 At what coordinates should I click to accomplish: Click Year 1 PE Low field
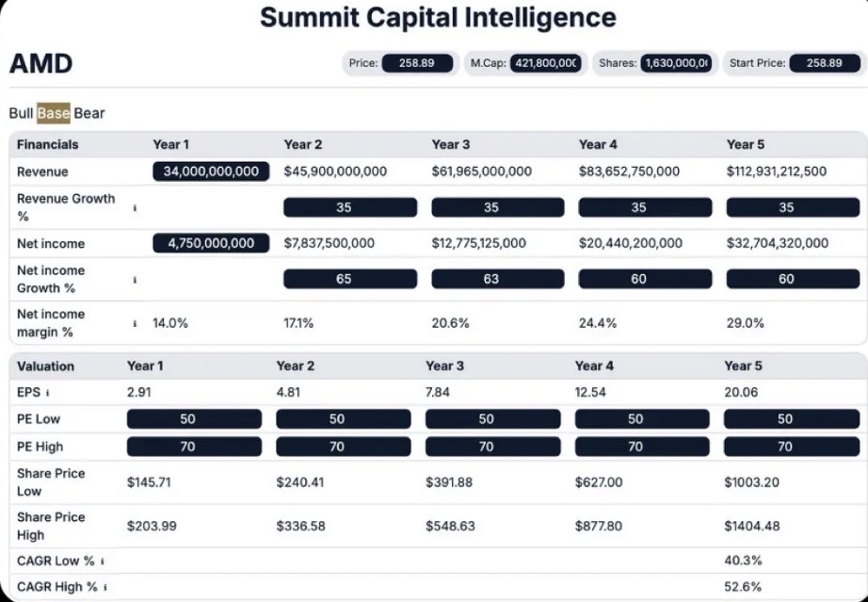tap(194, 419)
